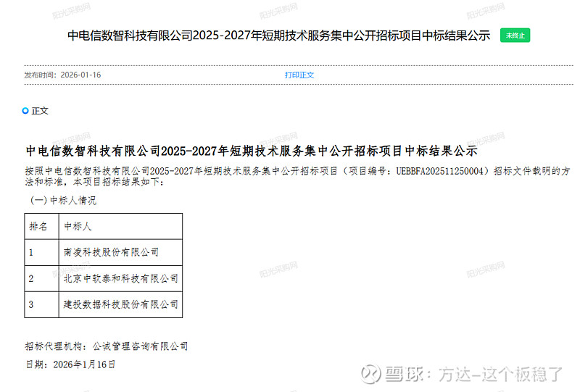Click the date line 日期: 2026年1月16日
The width and height of the screenshot is (580, 392).
[x=70, y=364]
